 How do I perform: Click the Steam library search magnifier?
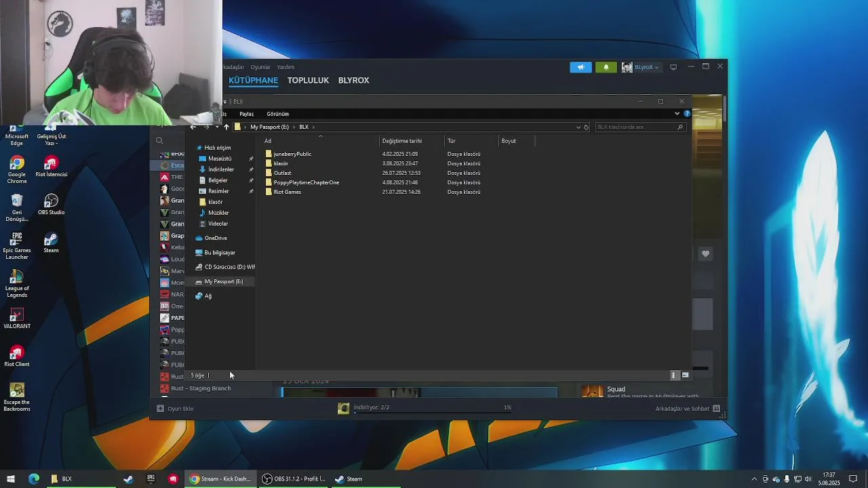point(159,141)
